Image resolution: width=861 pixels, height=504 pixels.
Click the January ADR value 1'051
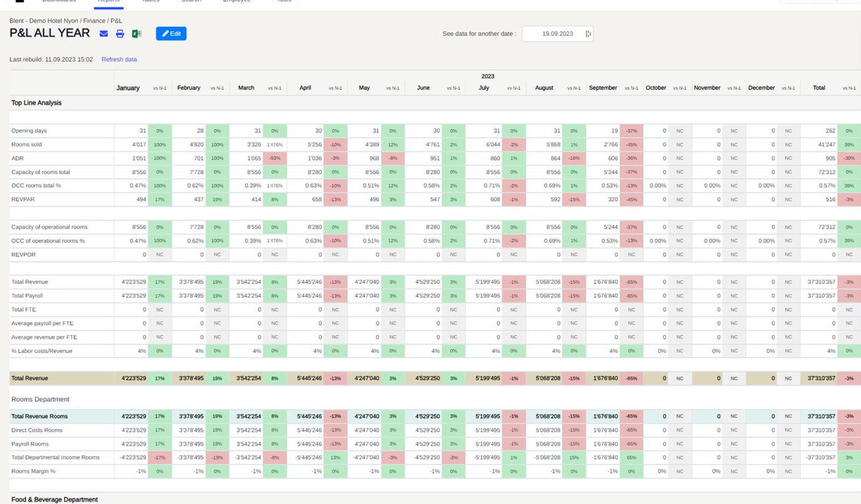[139, 158]
